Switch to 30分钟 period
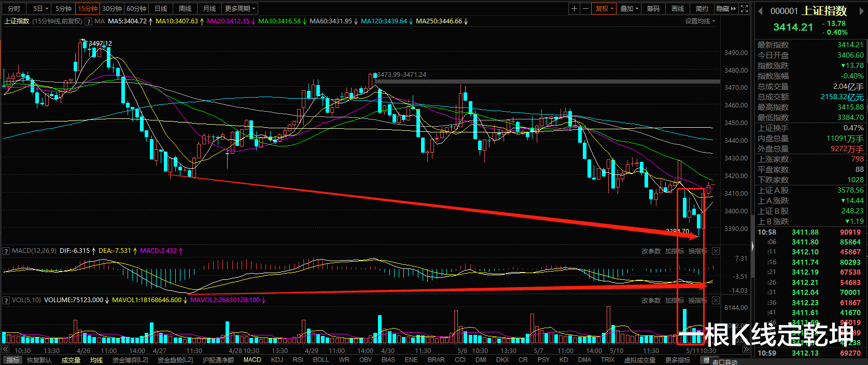 [112, 9]
